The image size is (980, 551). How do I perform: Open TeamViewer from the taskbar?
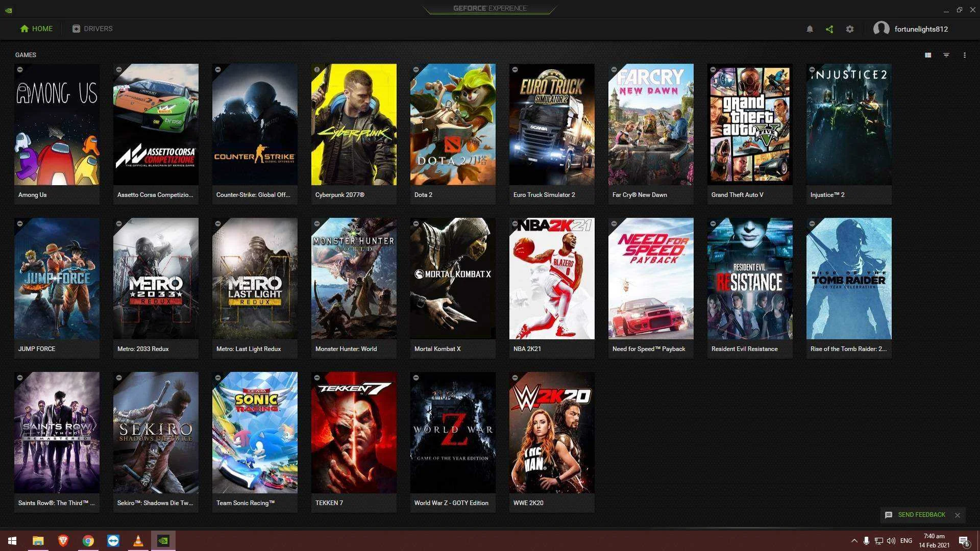(113, 541)
